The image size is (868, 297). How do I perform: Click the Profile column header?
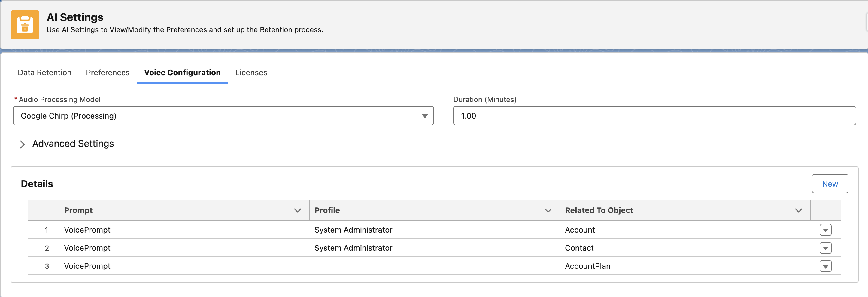[x=327, y=211]
